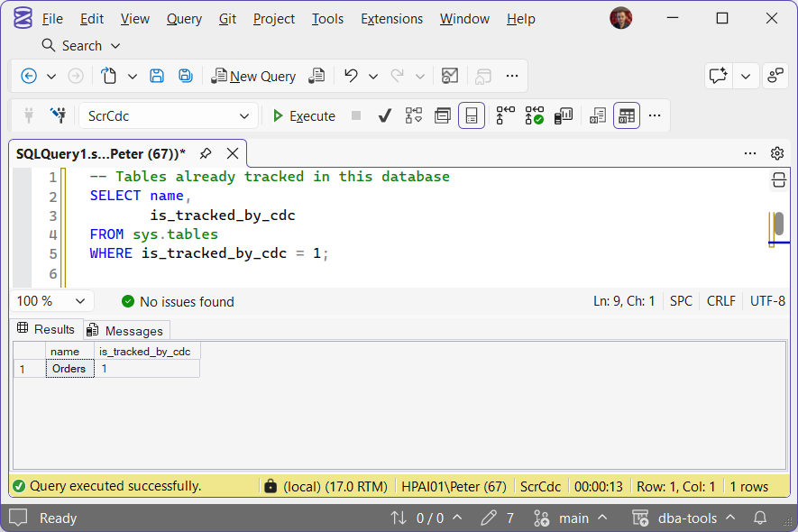This screenshot has height=532, width=798.
Task: Expand the feedback dropdown arrow
Action: (746, 77)
